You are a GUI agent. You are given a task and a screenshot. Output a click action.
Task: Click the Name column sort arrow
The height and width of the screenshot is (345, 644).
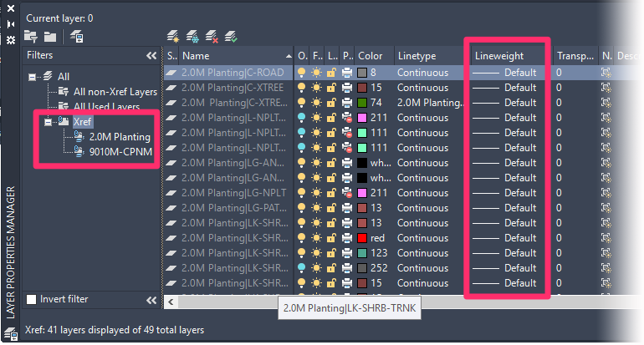pyautogui.click(x=289, y=56)
